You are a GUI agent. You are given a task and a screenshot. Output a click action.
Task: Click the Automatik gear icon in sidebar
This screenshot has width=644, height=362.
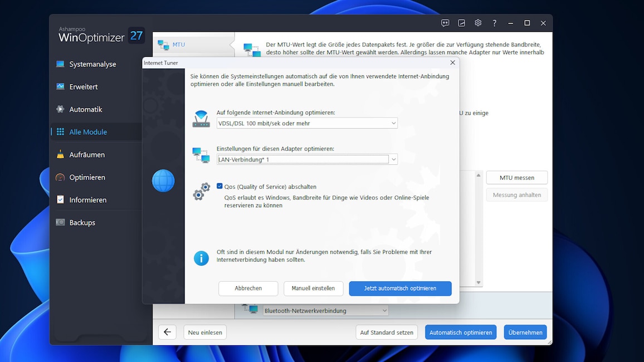click(x=60, y=109)
